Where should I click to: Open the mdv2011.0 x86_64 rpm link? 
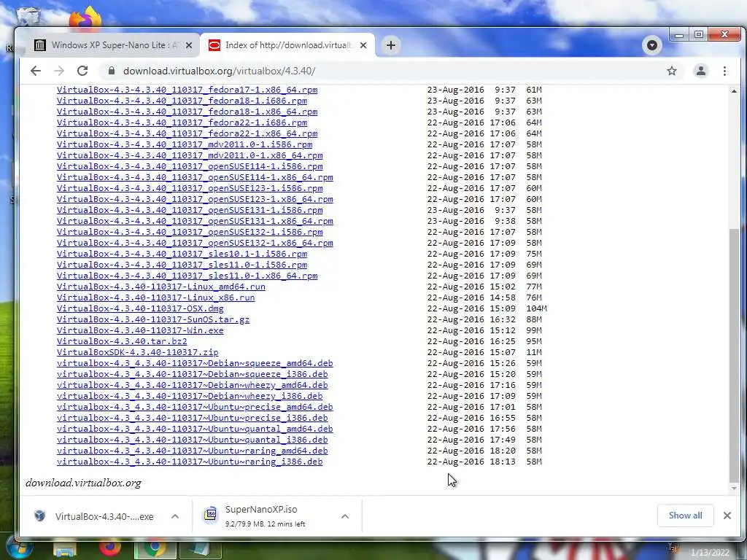(x=190, y=156)
